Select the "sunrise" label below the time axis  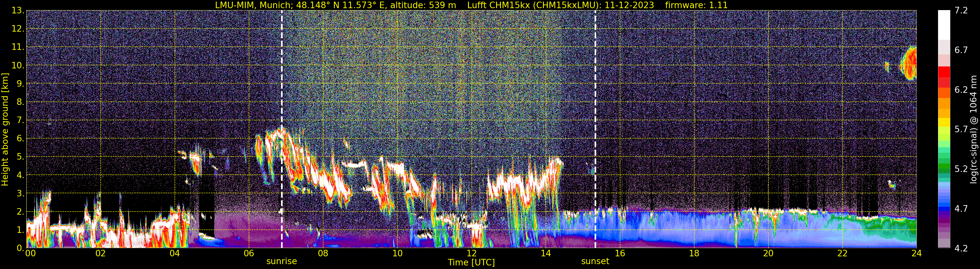(x=282, y=262)
